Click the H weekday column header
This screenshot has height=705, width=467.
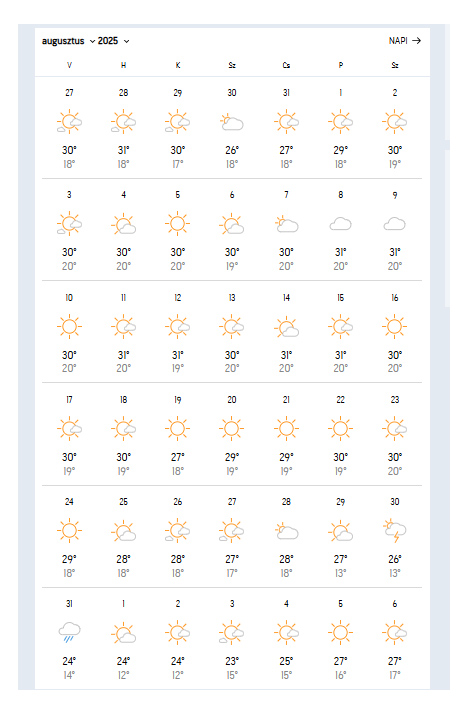pyautogui.click(x=124, y=65)
